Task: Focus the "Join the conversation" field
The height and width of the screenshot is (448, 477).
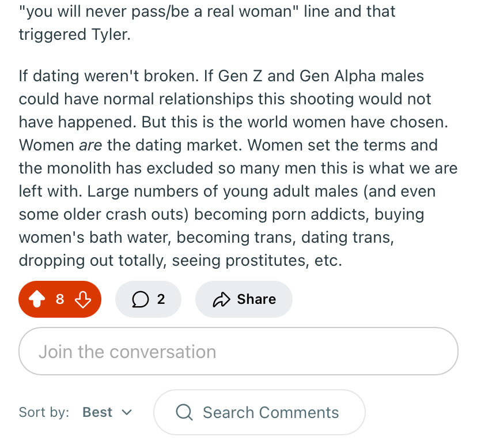Action: click(238, 352)
